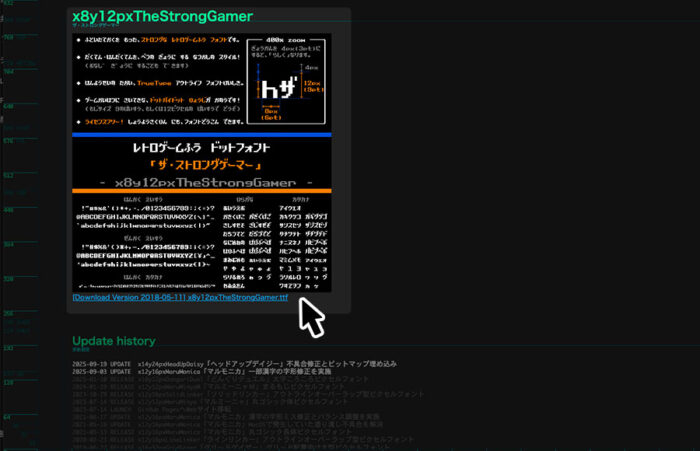The image size is (700, 451).
Task: Open the font preview sample image
Action: pyautogui.click(x=201, y=160)
